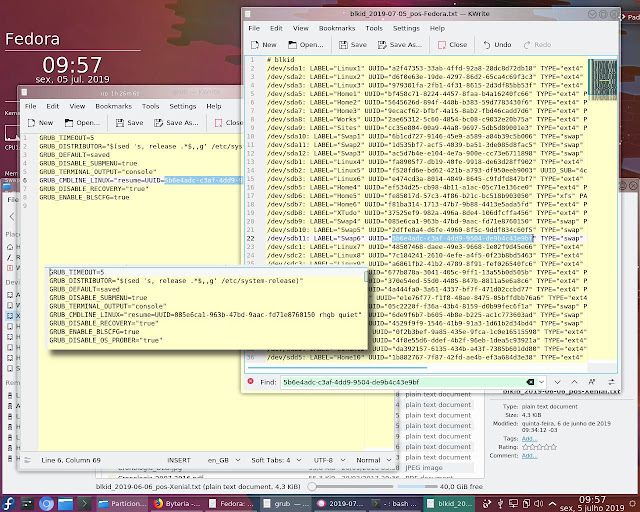This screenshot has width=640, height=512.
Task: Click Save in grub KWrite toolbar
Action: coord(129,122)
